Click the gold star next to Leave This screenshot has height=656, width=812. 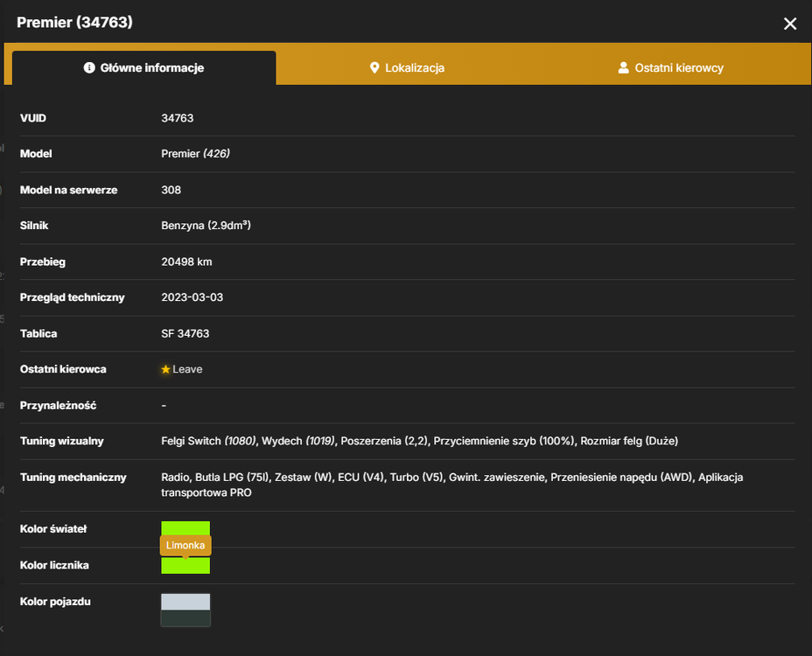[165, 369]
